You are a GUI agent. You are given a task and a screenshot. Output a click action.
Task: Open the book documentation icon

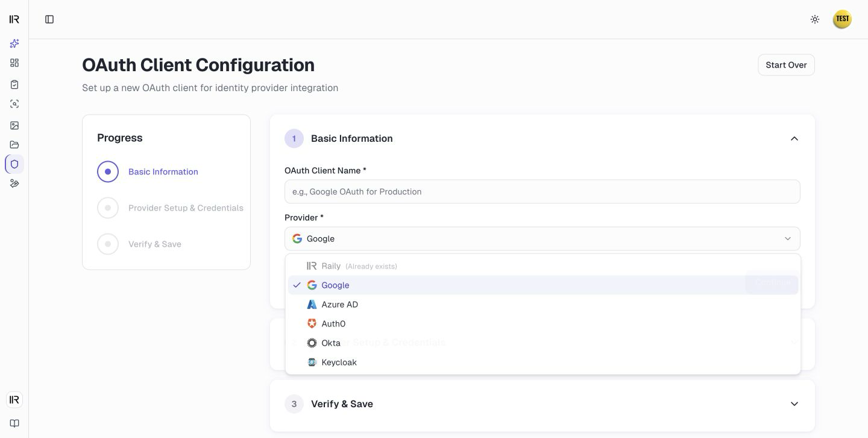14,424
